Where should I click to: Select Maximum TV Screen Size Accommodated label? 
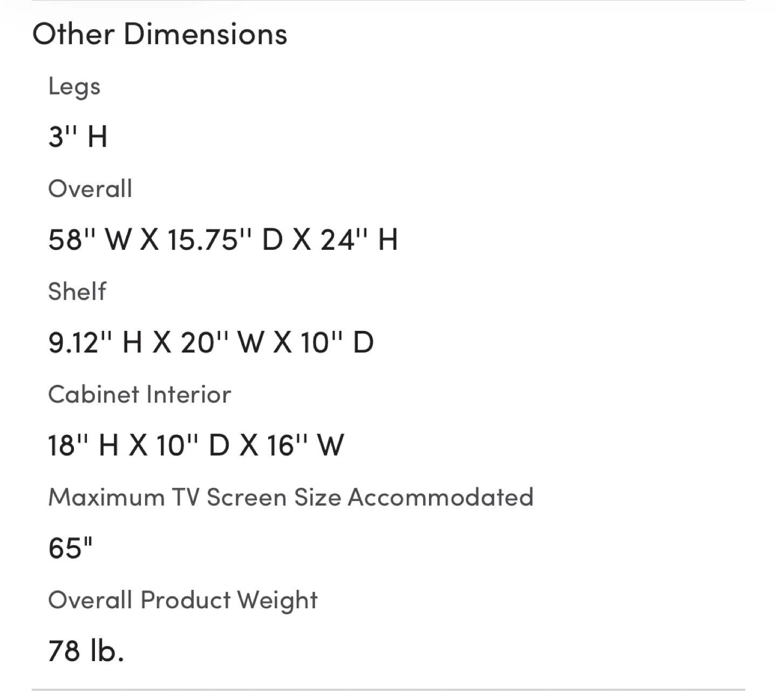point(291,497)
